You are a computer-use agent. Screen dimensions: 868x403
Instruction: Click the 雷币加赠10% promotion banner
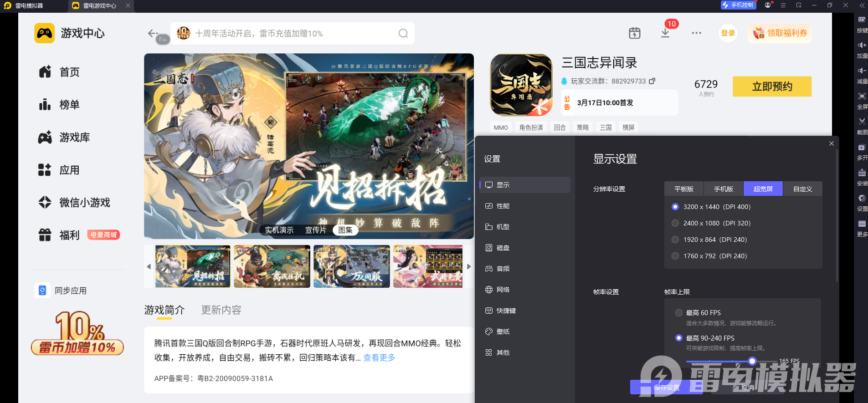[x=77, y=334]
